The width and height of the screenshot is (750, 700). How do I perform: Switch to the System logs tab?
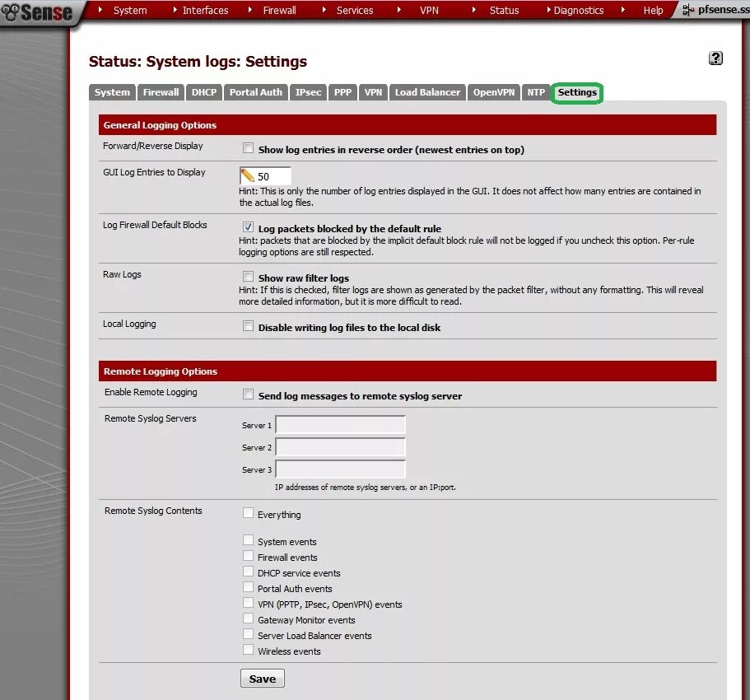[112, 92]
